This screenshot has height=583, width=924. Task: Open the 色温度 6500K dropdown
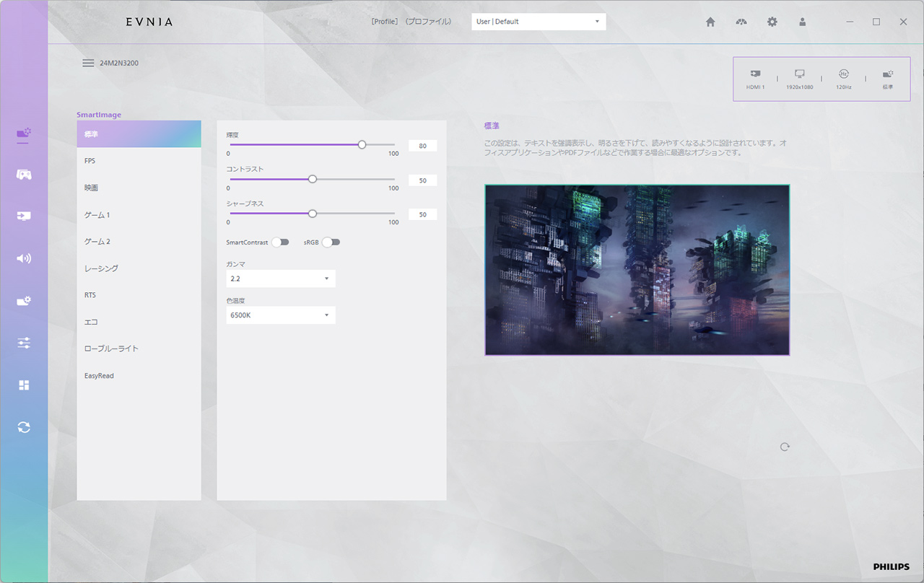tap(280, 315)
